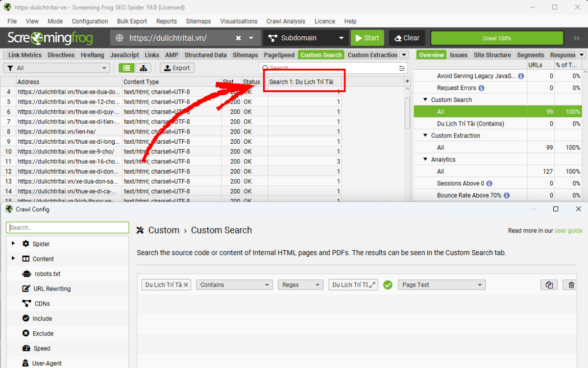Expand the Spider config section
The height and width of the screenshot is (368, 588).
click(13, 244)
